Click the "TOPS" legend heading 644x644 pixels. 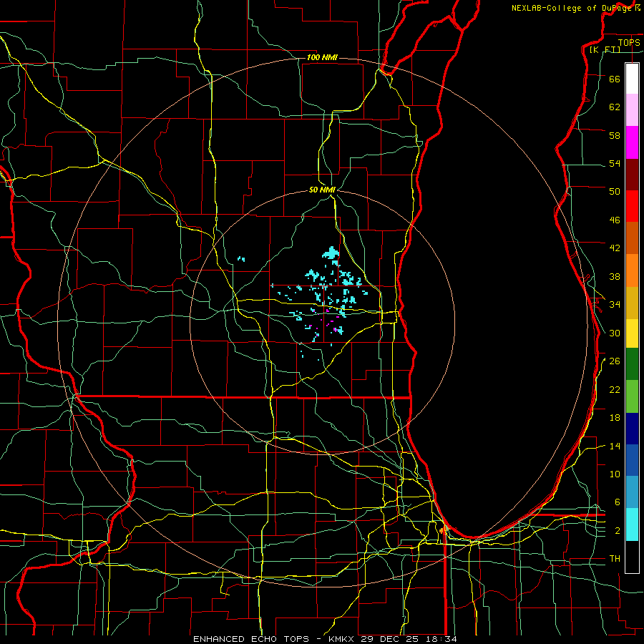point(629,42)
